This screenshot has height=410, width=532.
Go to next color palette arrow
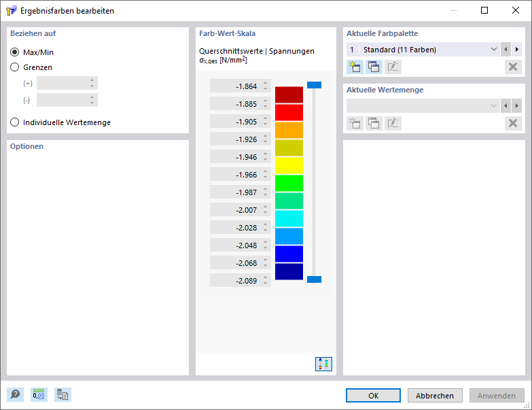[x=517, y=50]
